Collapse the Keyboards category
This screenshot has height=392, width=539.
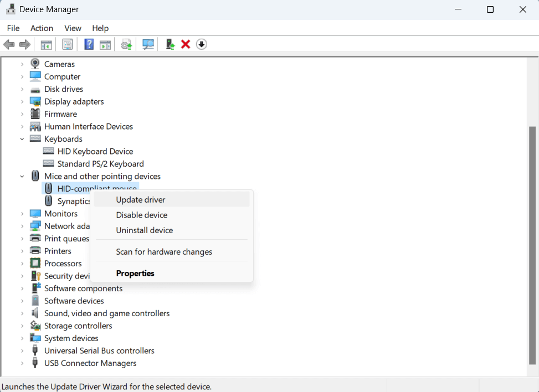click(22, 139)
